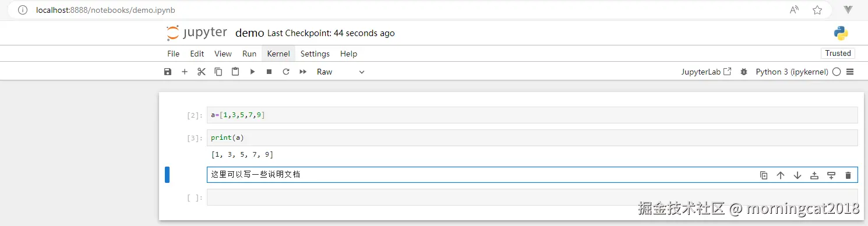The image size is (868, 226).
Task: Insert a cell below using plus icon
Action: coord(185,72)
